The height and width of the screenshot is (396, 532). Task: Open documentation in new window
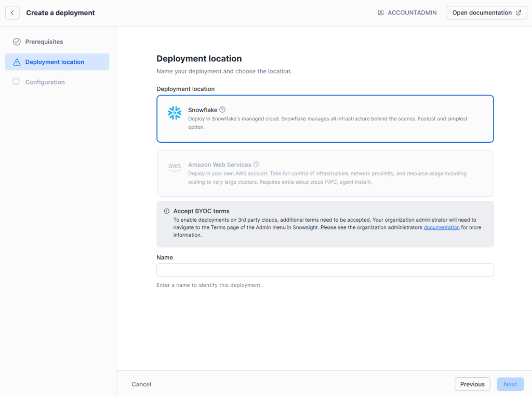pos(486,13)
